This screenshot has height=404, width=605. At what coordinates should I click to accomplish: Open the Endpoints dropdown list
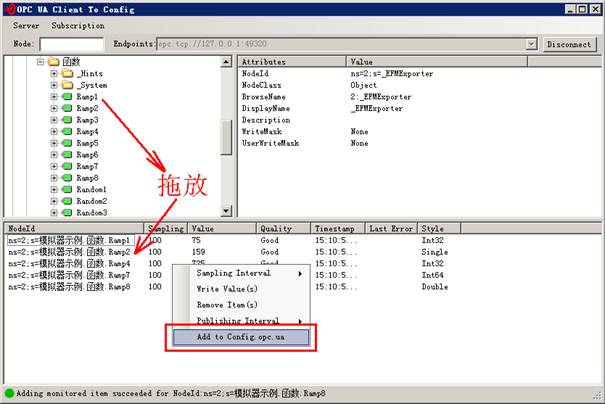[530, 45]
